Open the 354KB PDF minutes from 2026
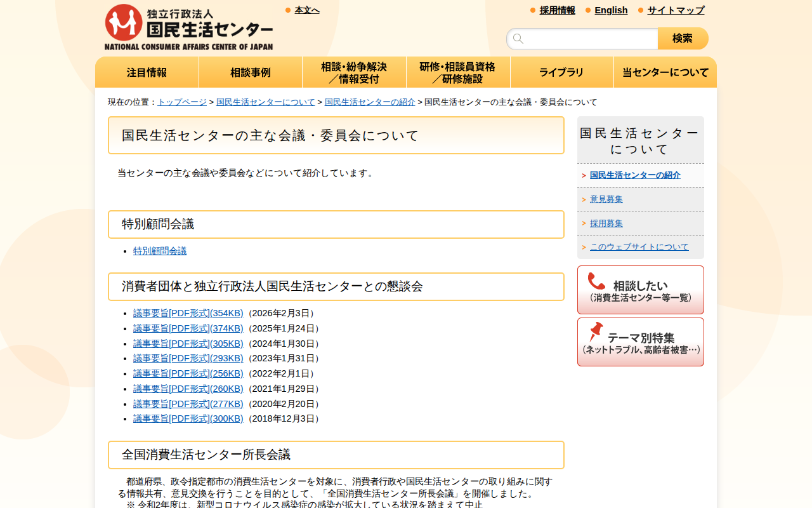812x508 pixels. pos(188,313)
